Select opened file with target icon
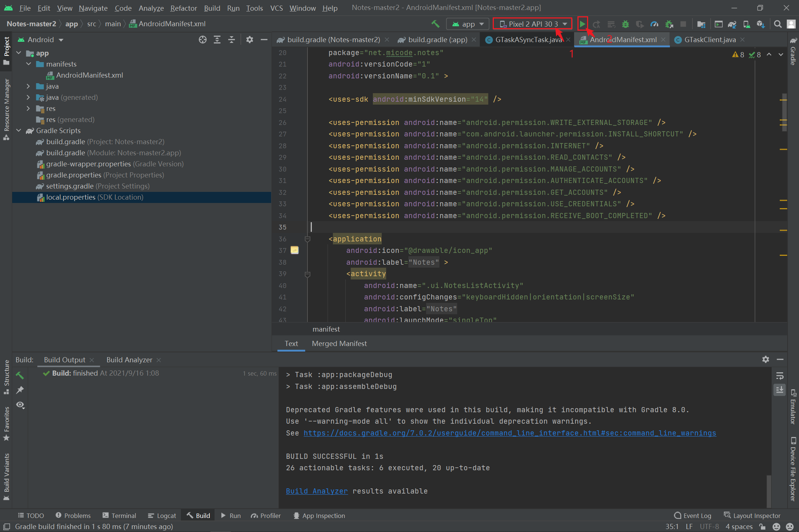Screen dimensions: 799x532 pos(203,40)
